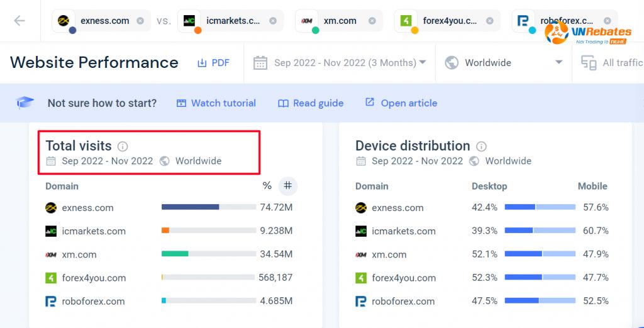Remove xm.com from comparison
This screenshot has height=328, width=644.
(372, 21)
